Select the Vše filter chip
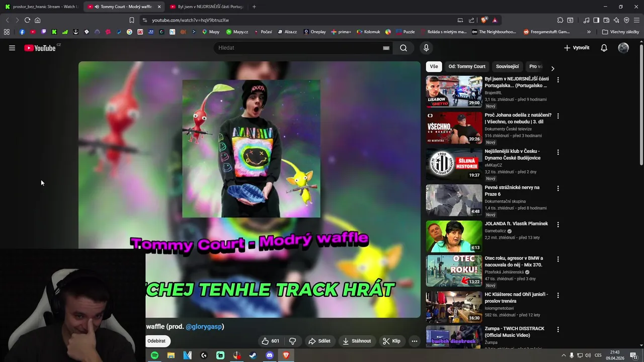Viewport: 644px width, 362px height. click(434, 66)
